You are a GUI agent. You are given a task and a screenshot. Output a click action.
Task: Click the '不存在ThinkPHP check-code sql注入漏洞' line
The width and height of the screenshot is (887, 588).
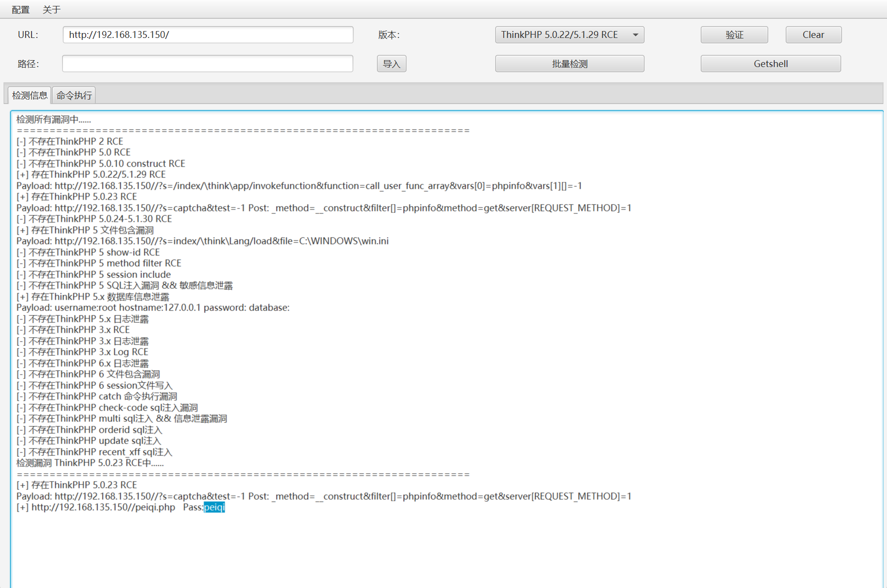(107, 408)
